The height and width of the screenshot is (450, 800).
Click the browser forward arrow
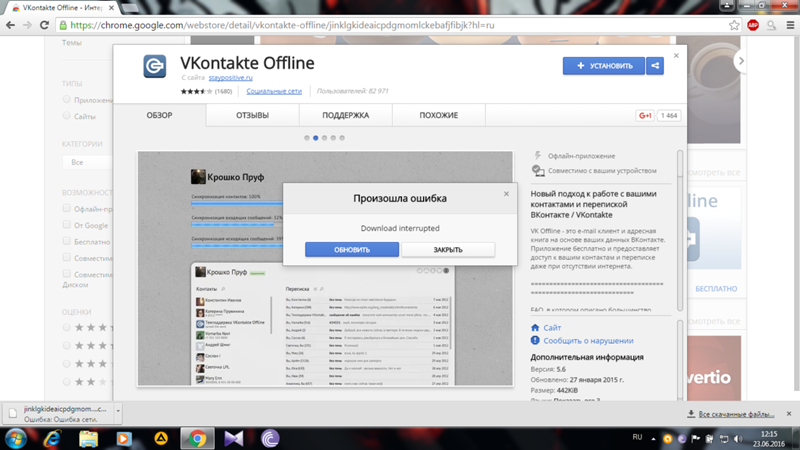[x=27, y=25]
